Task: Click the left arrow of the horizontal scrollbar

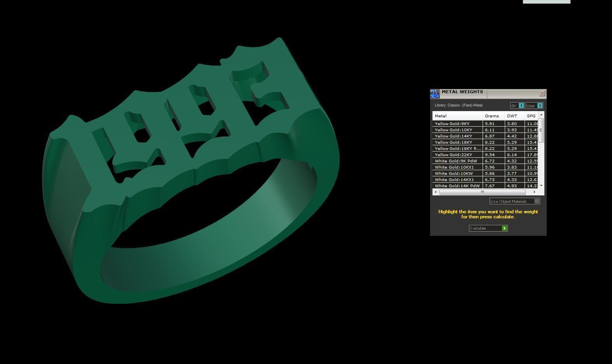Action: [x=435, y=192]
